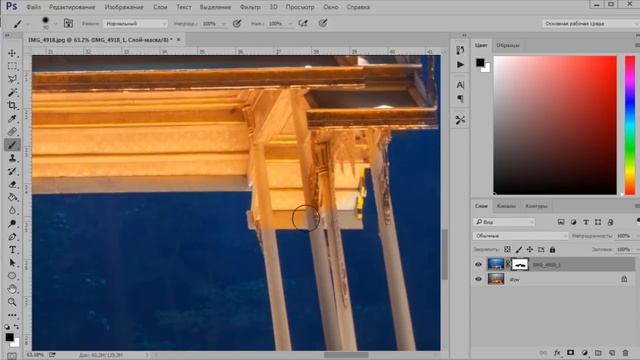
Task: Select the Eyedropper tool
Action: pos(12,118)
